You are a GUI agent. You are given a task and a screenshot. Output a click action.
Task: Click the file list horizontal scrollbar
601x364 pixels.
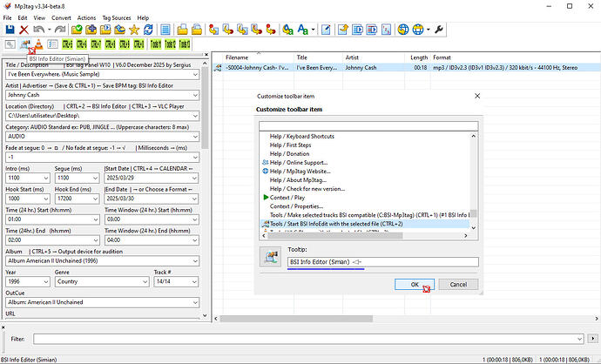296,319
